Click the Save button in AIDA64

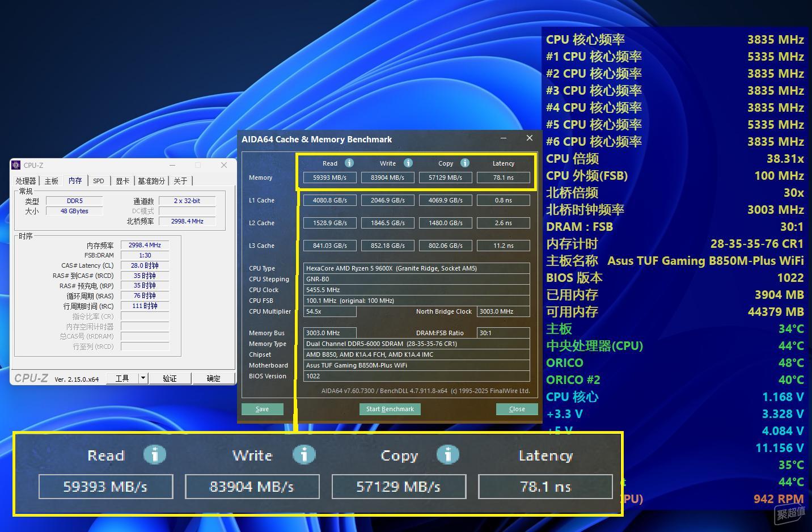[x=263, y=409]
